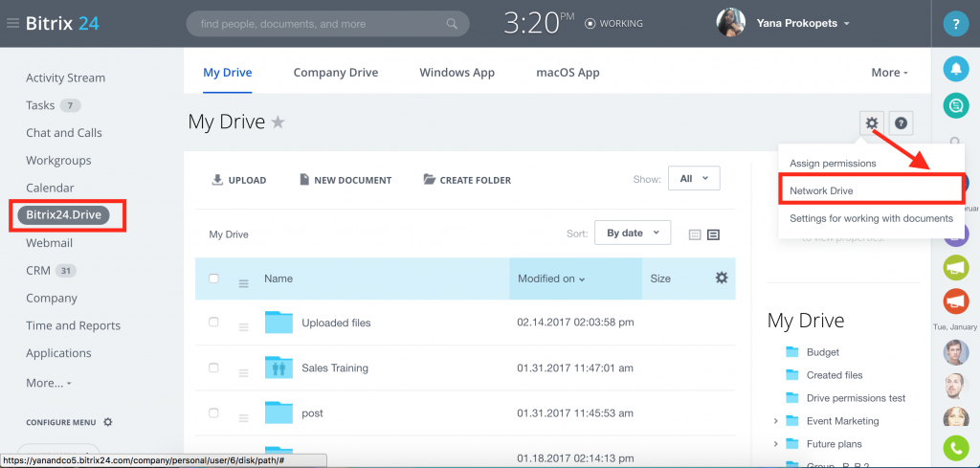
Task: Check the post folder row checkbox
Action: [213, 412]
